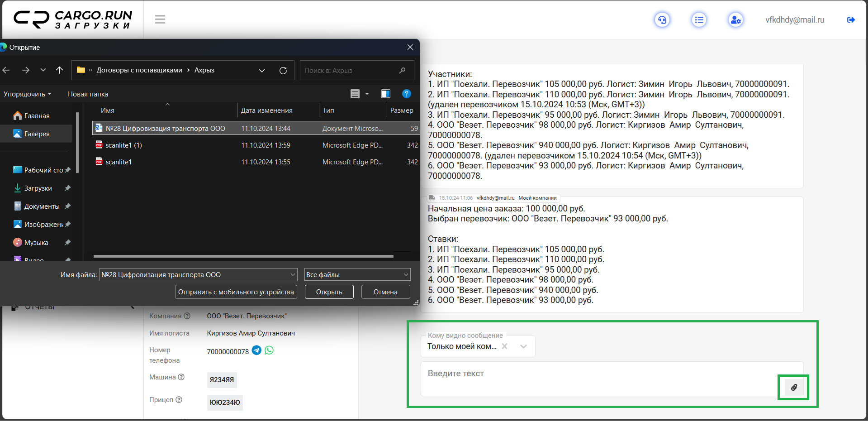Click the 'Введите текст' message field
Image resolution: width=868 pixels, height=422 pixels.
pyautogui.click(x=597, y=379)
